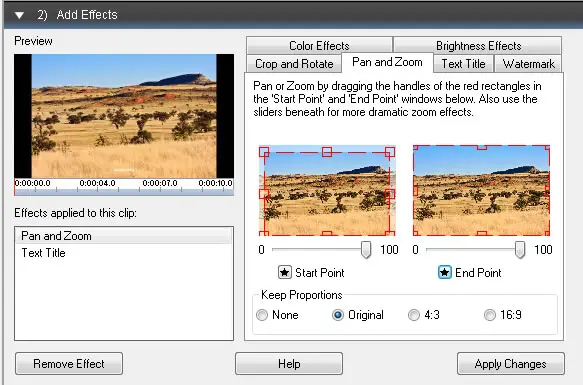Image resolution: width=583 pixels, height=385 pixels.
Task: Click top-right handle of Start Point rectangle
Action: 390,152
